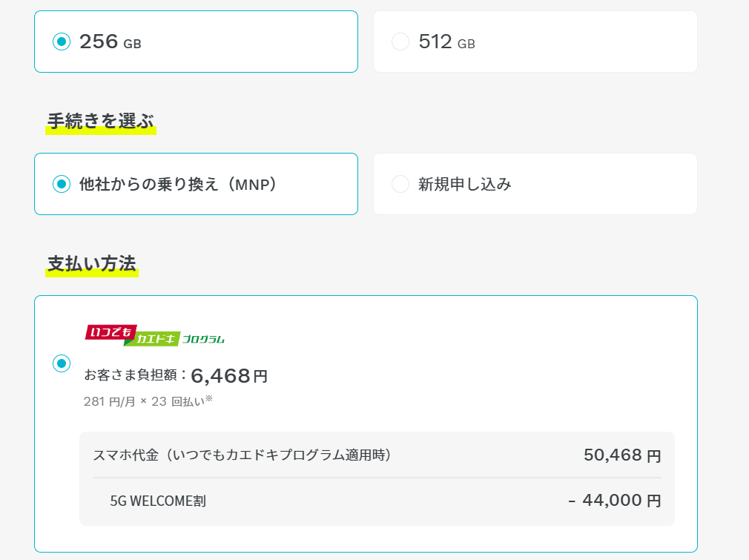Click the − 44,000 円 discount amount
749x560 pixels.
tap(614, 501)
